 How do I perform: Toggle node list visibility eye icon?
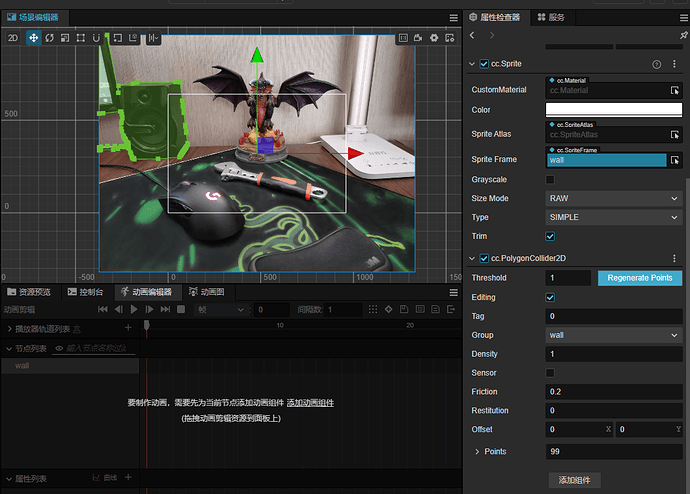pyautogui.click(x=59, y=348)
